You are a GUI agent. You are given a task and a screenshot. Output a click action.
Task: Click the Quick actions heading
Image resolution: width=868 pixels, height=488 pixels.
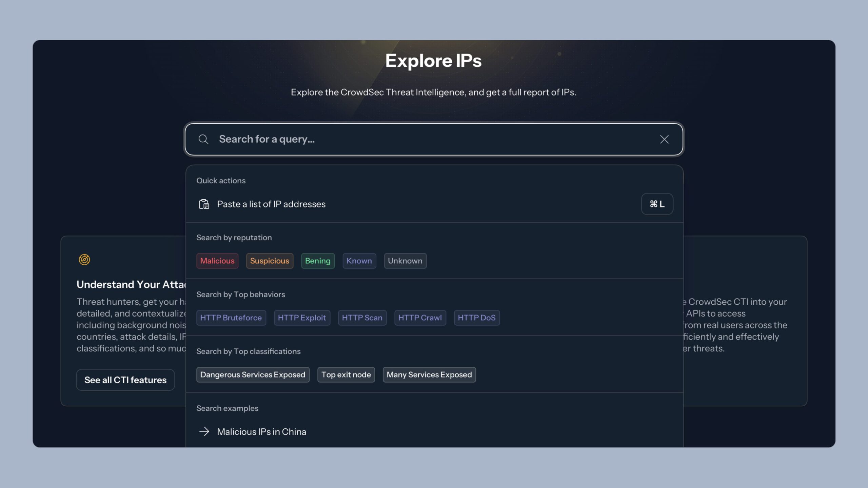tap(221, 181)
